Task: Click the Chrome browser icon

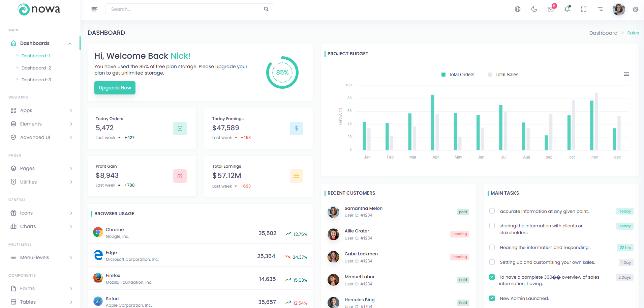Action: 98,232
